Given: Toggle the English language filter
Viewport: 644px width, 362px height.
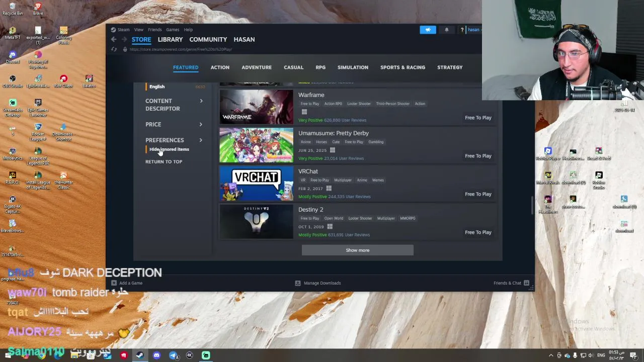Looking at the screenshot, I should pos(157,86).
